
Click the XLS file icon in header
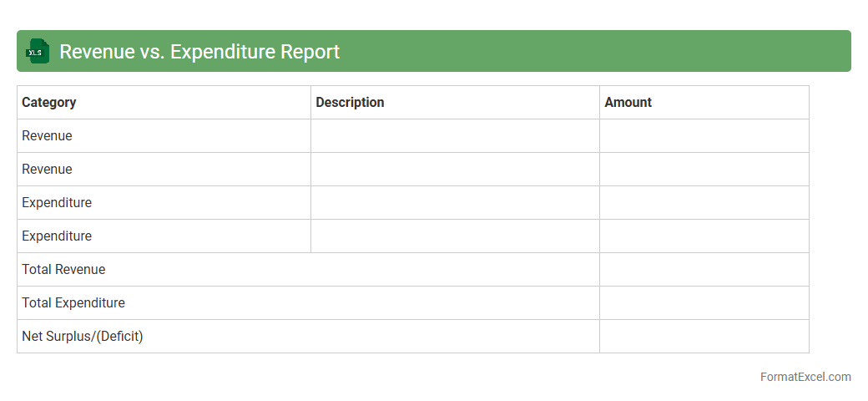(x=38, y=51)
